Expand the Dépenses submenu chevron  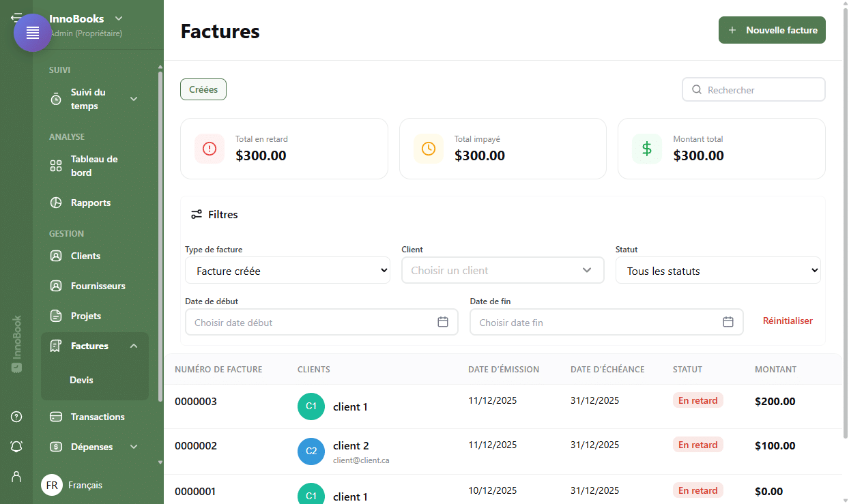pyautogui.click(x=134, y=447)
